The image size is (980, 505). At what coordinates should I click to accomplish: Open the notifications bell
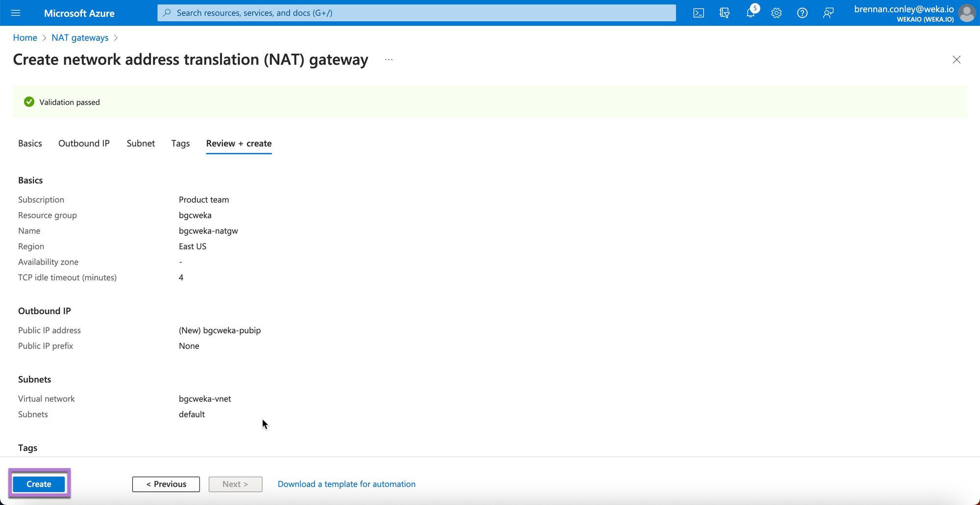[751, 13]
